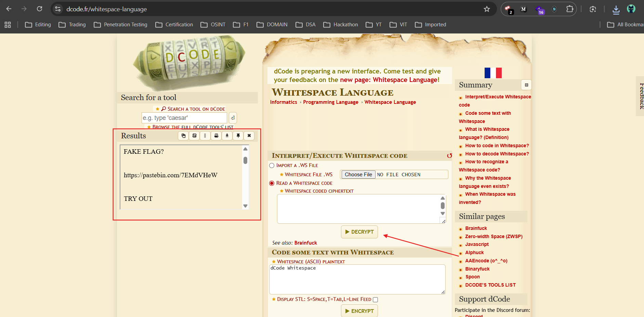
Task: Click the ciphertext box scrollbar thumb
Action: (443, 206)
